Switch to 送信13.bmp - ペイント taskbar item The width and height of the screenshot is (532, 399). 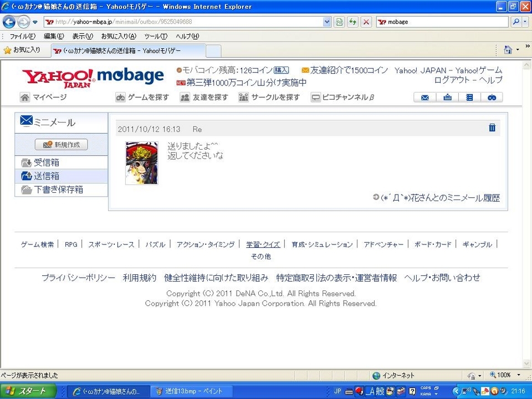191,391
